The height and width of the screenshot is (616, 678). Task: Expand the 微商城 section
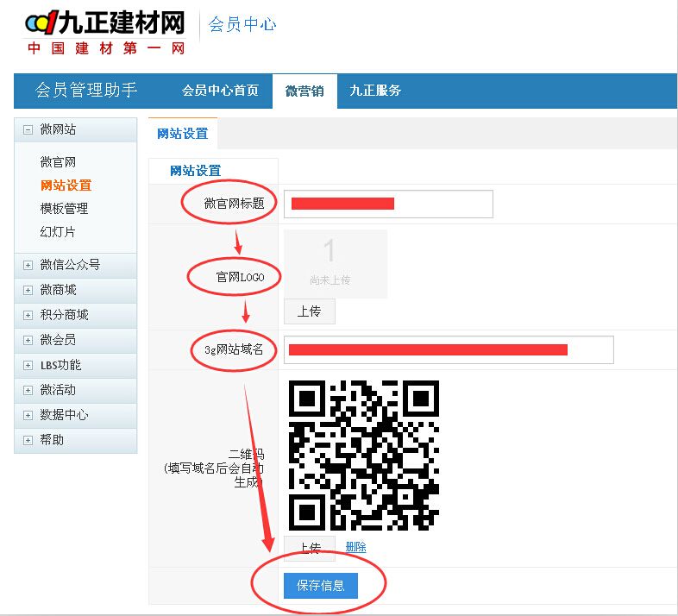28,290
